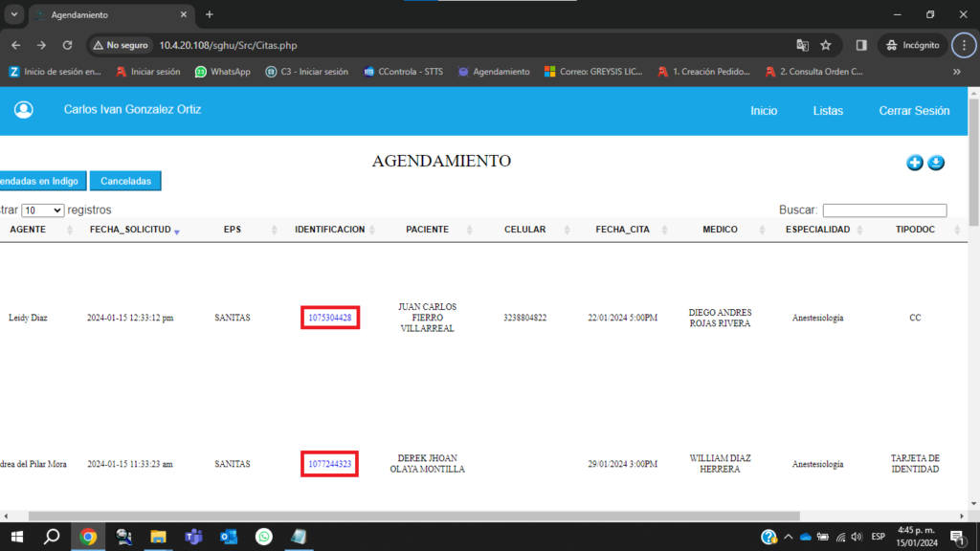Click the Canceladas button

125,181
